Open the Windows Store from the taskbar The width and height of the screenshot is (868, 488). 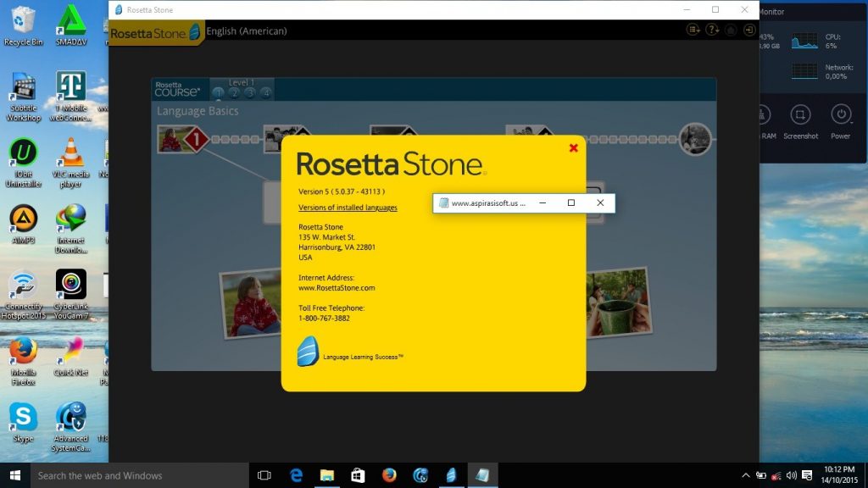point(359,475)
